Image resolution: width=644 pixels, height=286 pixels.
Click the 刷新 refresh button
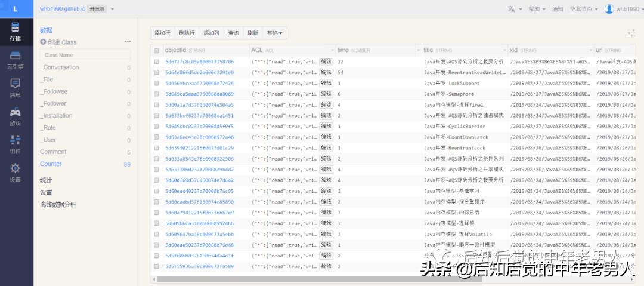tap(253, 33)
